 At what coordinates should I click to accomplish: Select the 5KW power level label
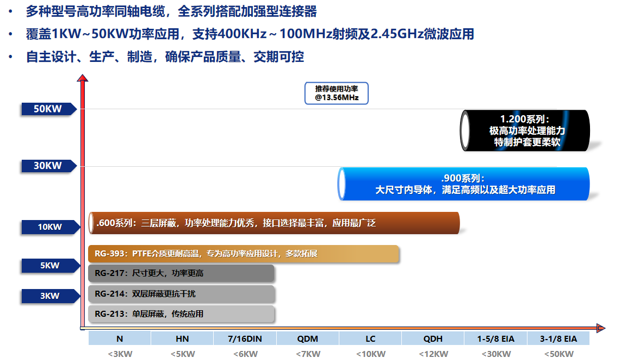coord(49,266)
